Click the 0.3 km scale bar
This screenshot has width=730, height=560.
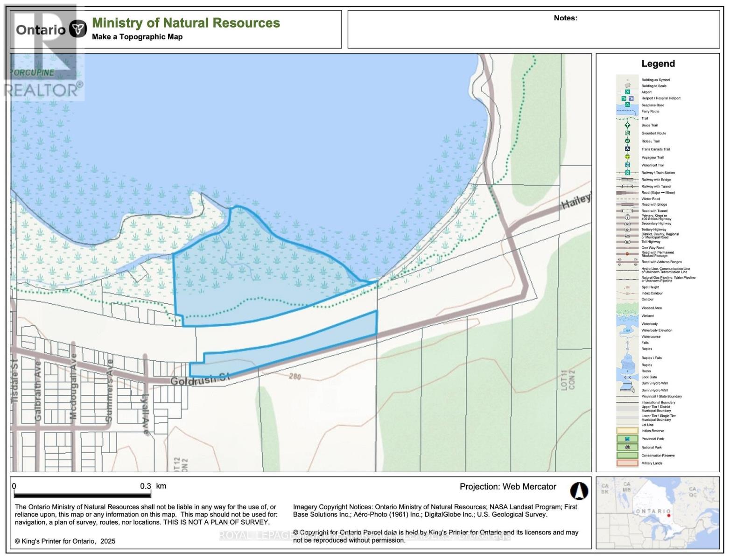click(83, 494)
